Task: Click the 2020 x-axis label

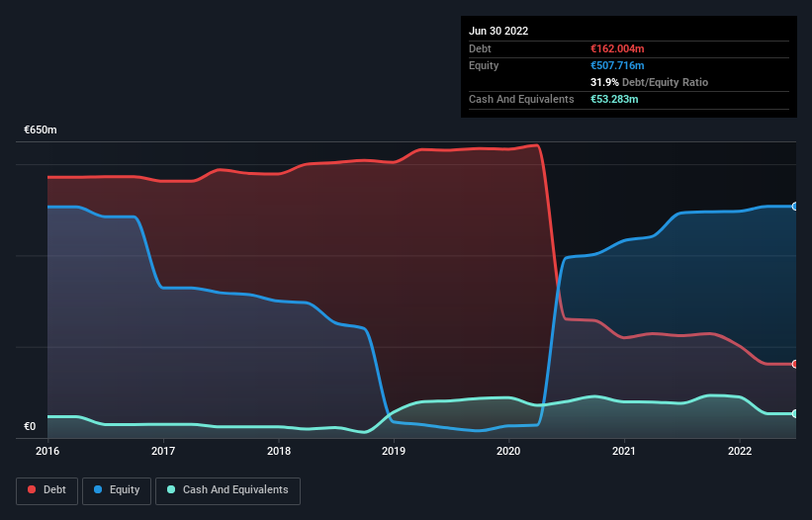Action: [508, 451]
